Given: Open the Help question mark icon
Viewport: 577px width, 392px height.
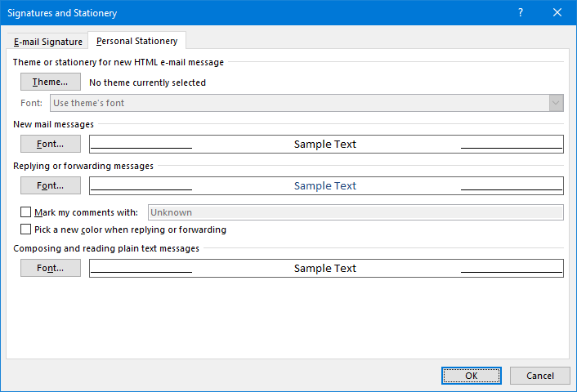Looking at the screenshot, I should click(x=521, y=12).
